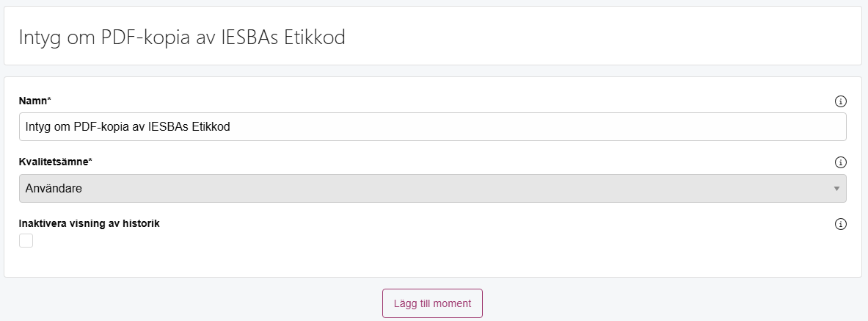The height and width of the screenshot is (321, 868).
Task: Open the dropdown showing Användare
Action: [x=432, y=189]
